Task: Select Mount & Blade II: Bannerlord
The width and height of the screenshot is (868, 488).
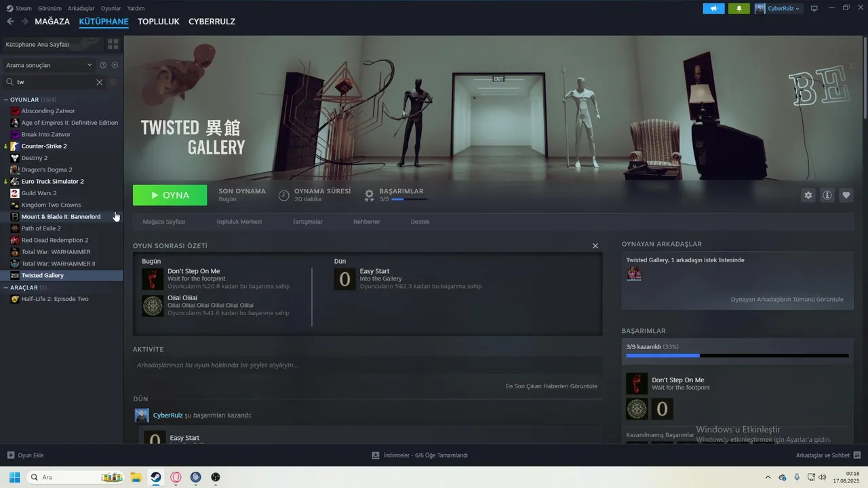Action: [x=61, y=216]
